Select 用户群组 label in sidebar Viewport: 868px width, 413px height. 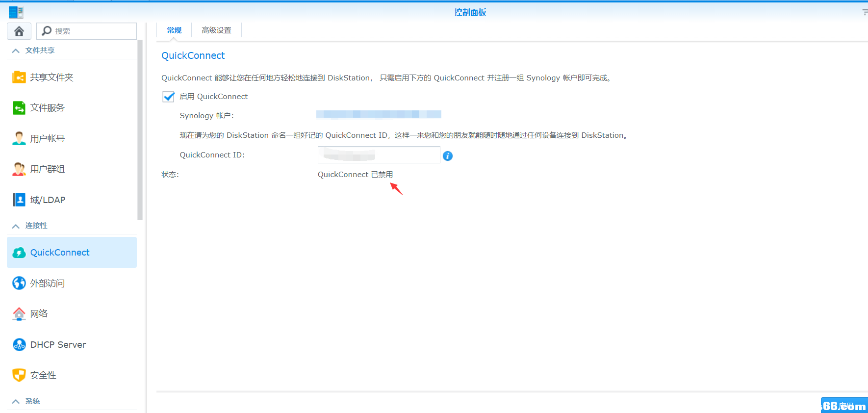pyautogui.click(x=47, y=169)
